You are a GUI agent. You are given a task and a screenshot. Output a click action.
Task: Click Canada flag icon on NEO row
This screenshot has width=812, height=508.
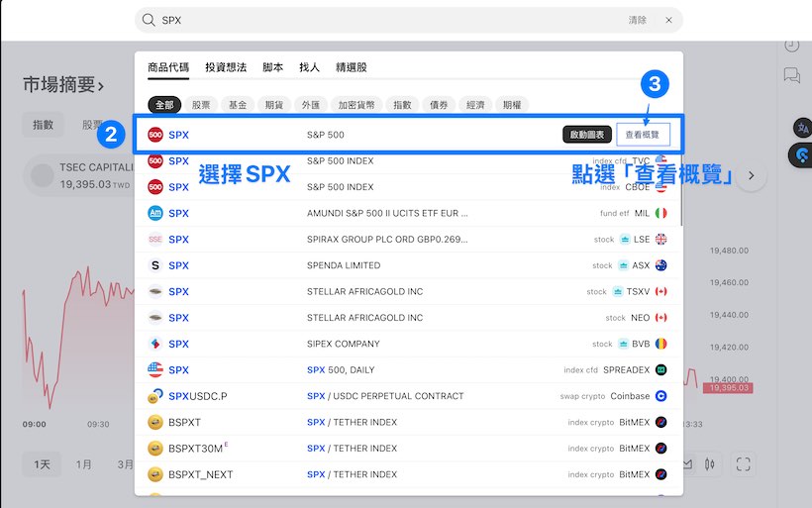coord(660,318)
